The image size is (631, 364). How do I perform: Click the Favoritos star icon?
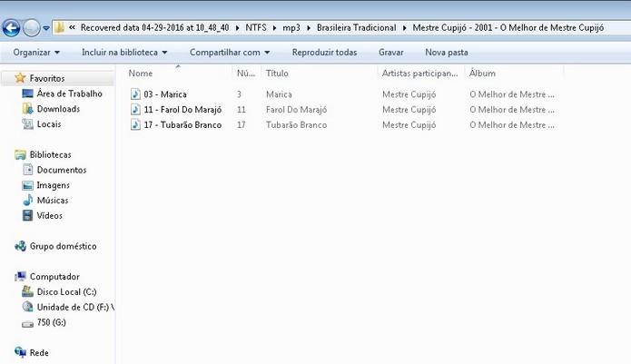(x=20, y=78)
